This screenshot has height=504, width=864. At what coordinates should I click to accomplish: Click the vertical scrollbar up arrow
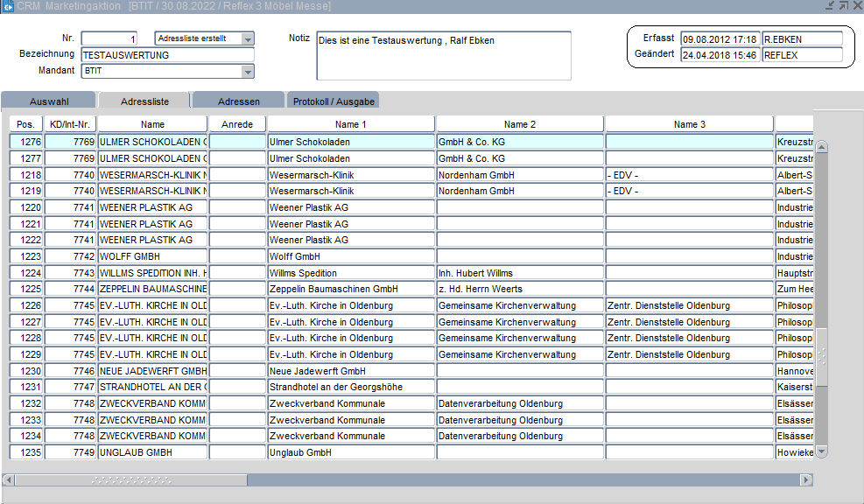click(x=821, y=147)
